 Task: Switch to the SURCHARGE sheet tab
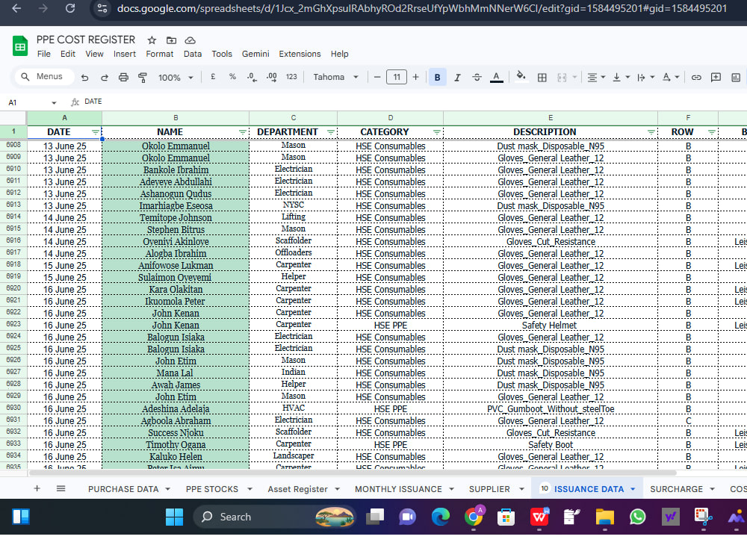tap(677, 489)
